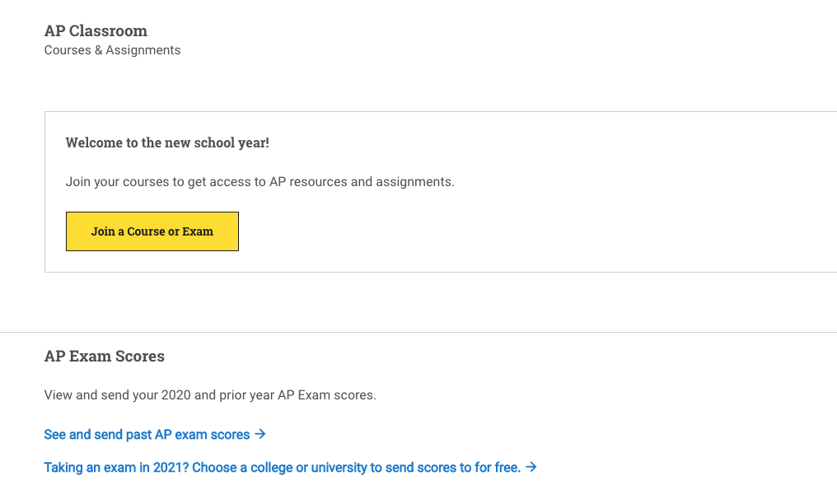Click arrow icon beside past AP exam scores
This screenshot has width=837, height=504.
coord(260,434)
